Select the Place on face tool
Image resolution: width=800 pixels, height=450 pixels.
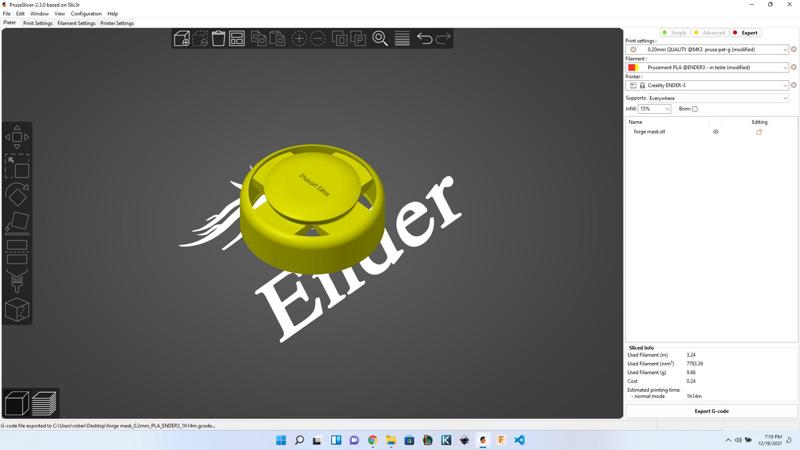[17, 222]
